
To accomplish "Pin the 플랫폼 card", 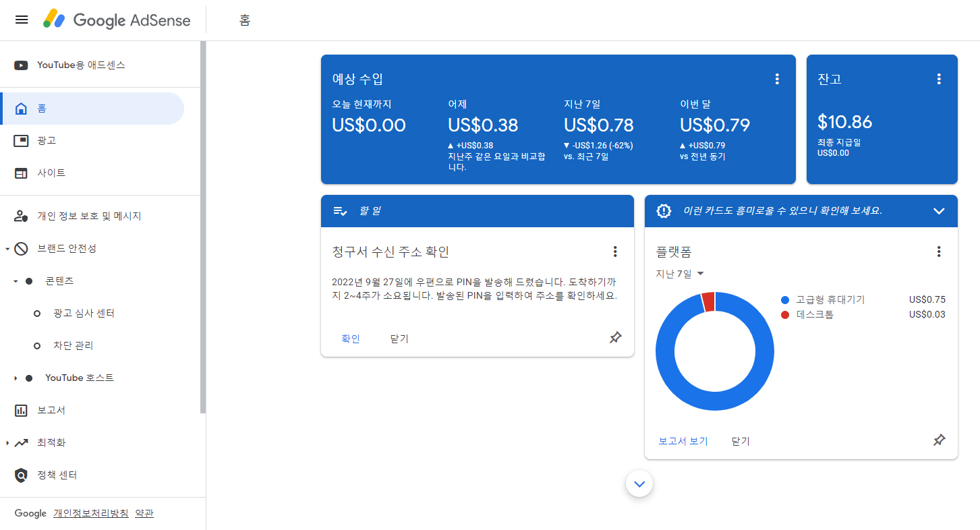I will coord(939,440).
